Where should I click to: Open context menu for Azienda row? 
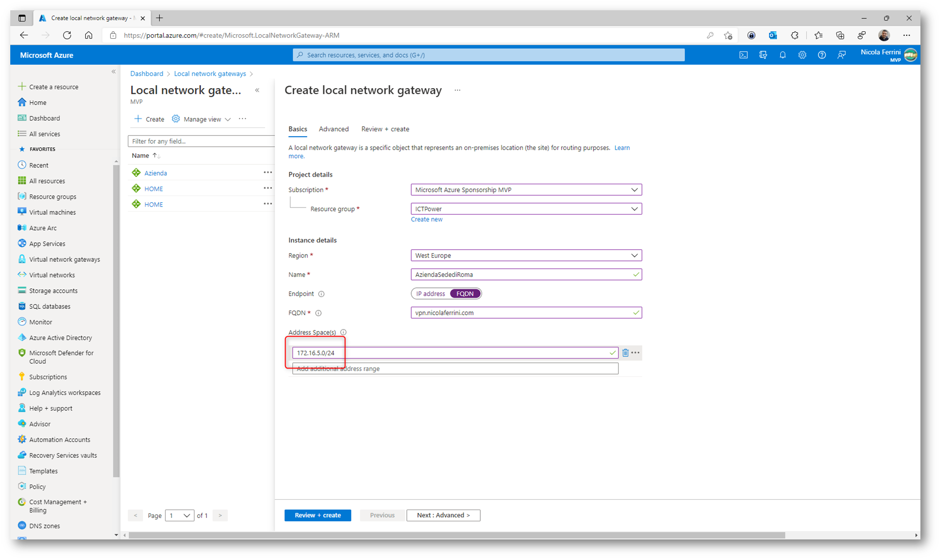point(268,173)
